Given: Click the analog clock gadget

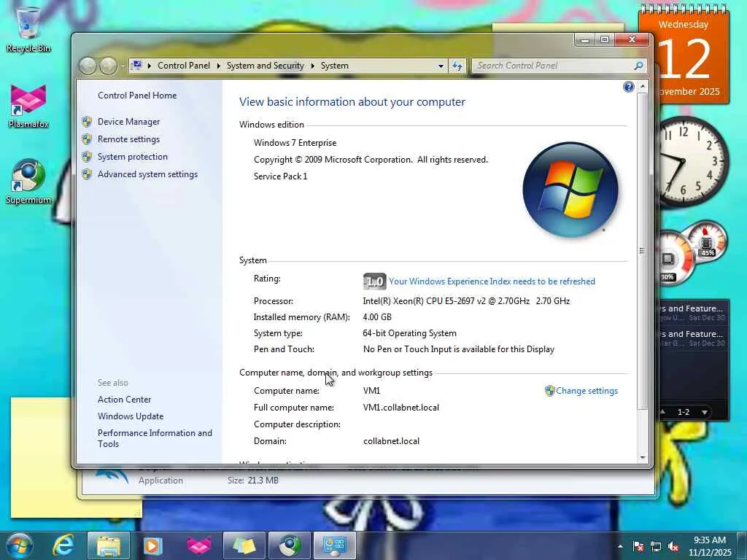Looking at the screenshot, I should tap(692, 161).
